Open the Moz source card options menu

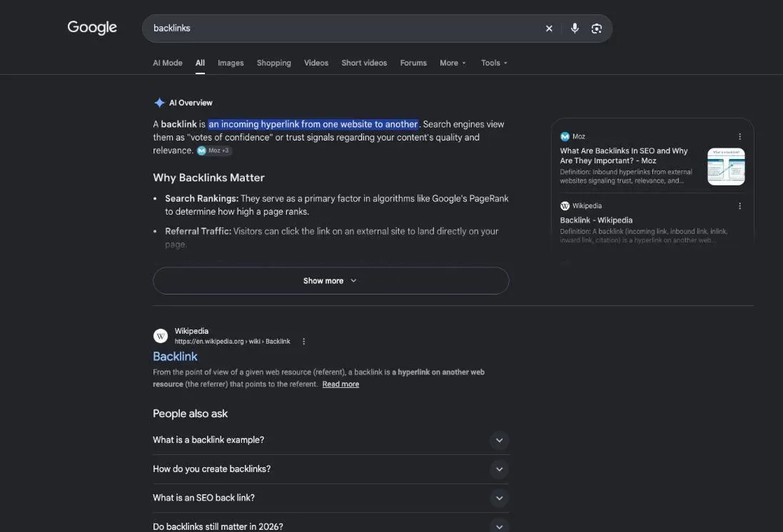pyautogui.click(x=739, y=136)
